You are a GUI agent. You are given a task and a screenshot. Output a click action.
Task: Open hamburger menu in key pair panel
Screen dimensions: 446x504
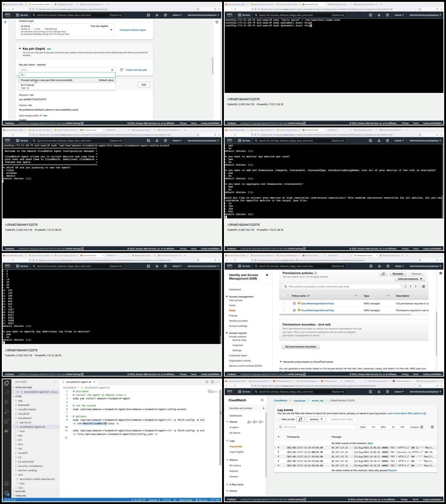(x=5, y=22)
